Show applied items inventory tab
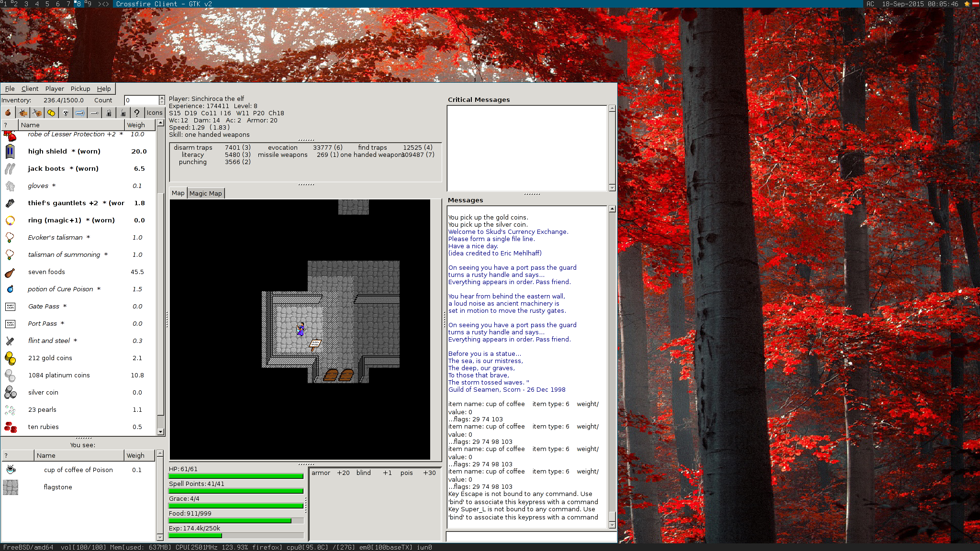 (22, 113)
